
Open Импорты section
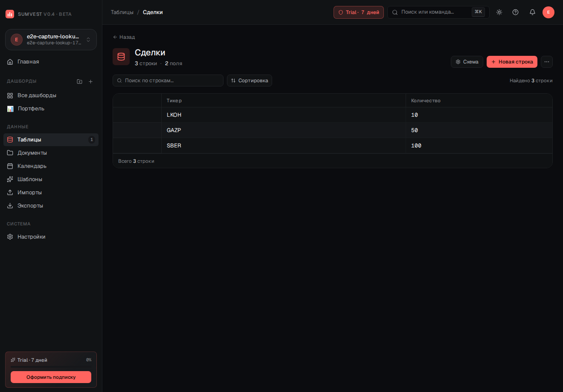pyautogui.click(x=51, y=193)
